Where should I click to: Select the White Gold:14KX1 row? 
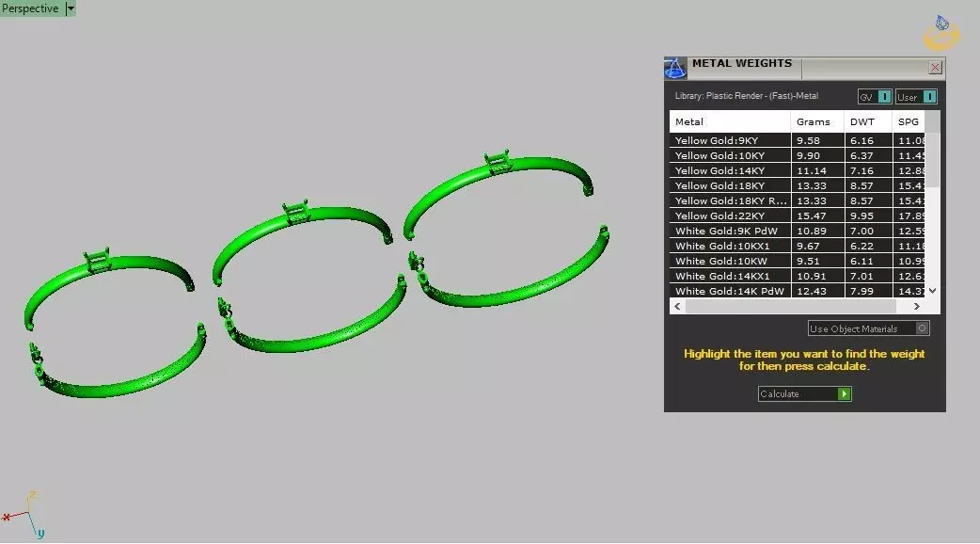(797, 276)
